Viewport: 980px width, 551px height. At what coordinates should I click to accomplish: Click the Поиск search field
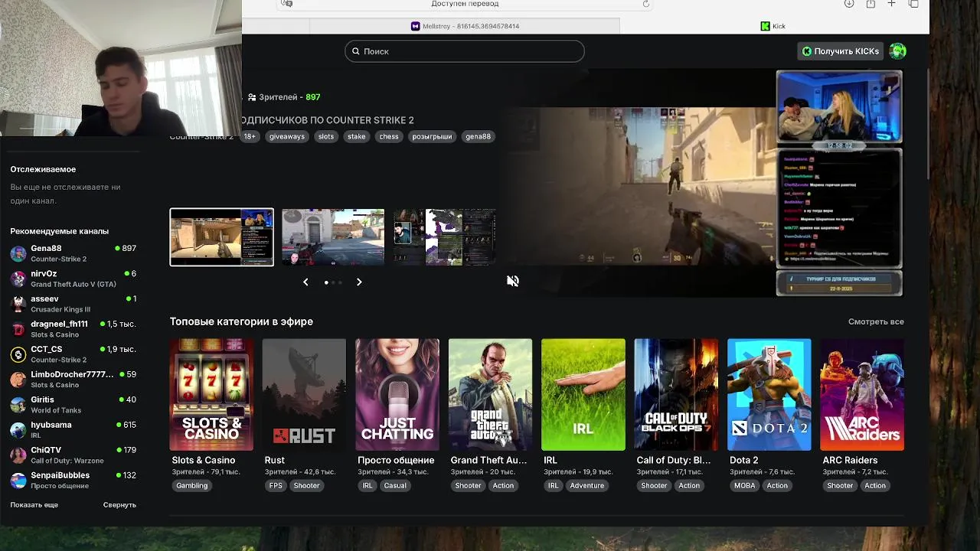click(x=465, y=51)
